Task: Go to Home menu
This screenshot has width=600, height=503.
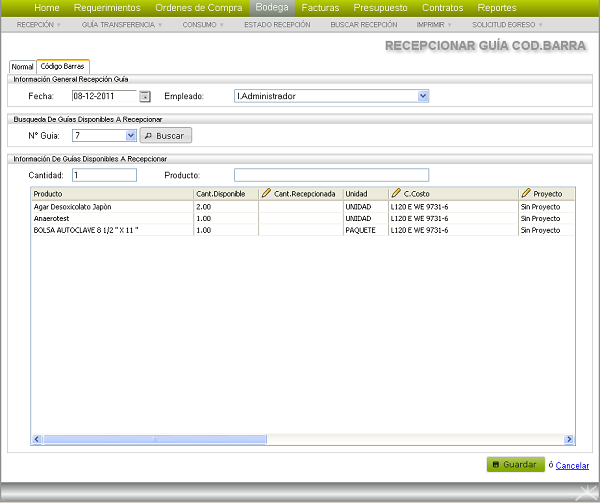Action: pyautogui.click(x=47, y=8)
